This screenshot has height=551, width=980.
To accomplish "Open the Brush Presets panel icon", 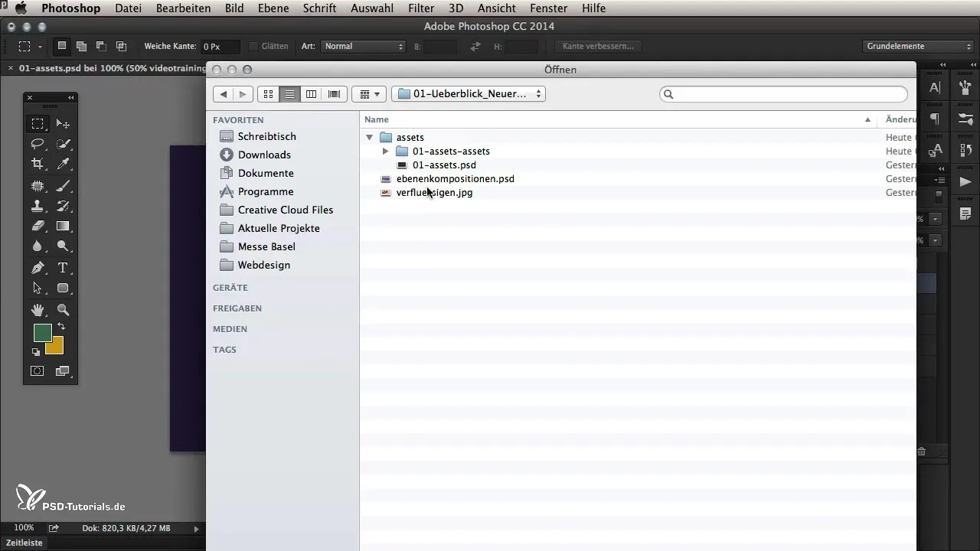I will point(965,88).
